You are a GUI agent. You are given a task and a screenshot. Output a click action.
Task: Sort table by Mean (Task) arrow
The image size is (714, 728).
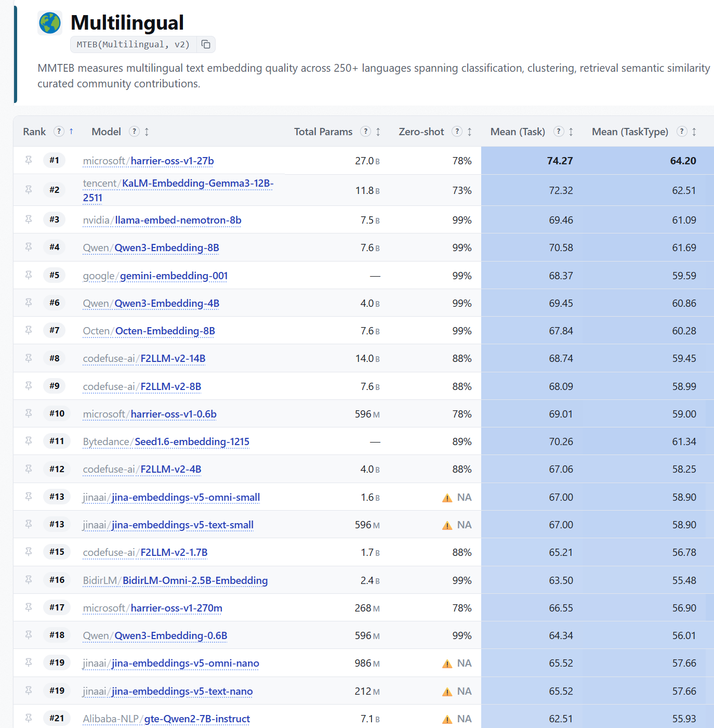(571, 132)
